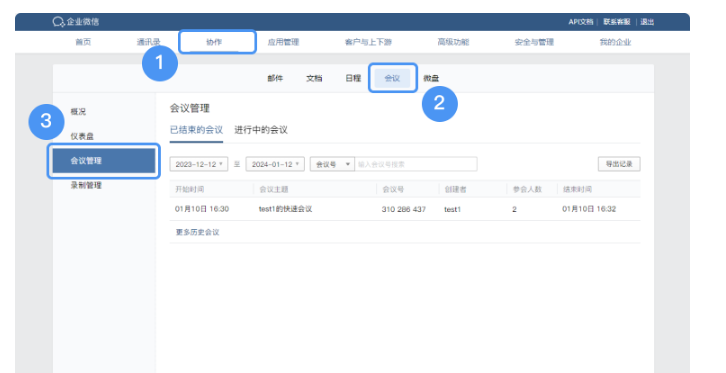Click creator test1 in the table
The height and width of the screenshot is (373, 726).
point(452,209)
